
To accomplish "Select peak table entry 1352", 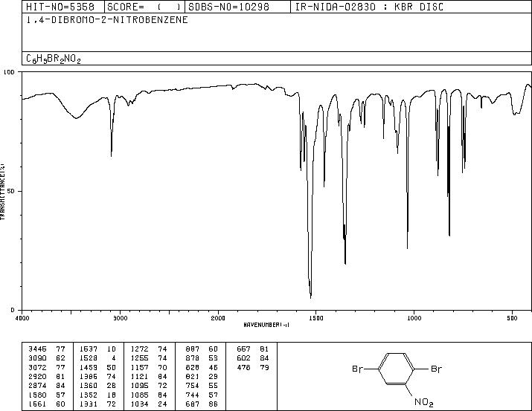I will point(89,395).
